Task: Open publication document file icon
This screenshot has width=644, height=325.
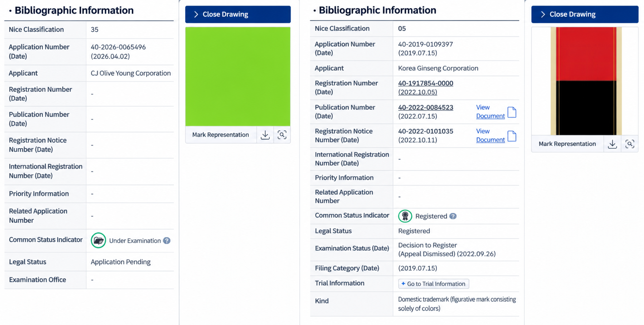Action: point(512,112)
